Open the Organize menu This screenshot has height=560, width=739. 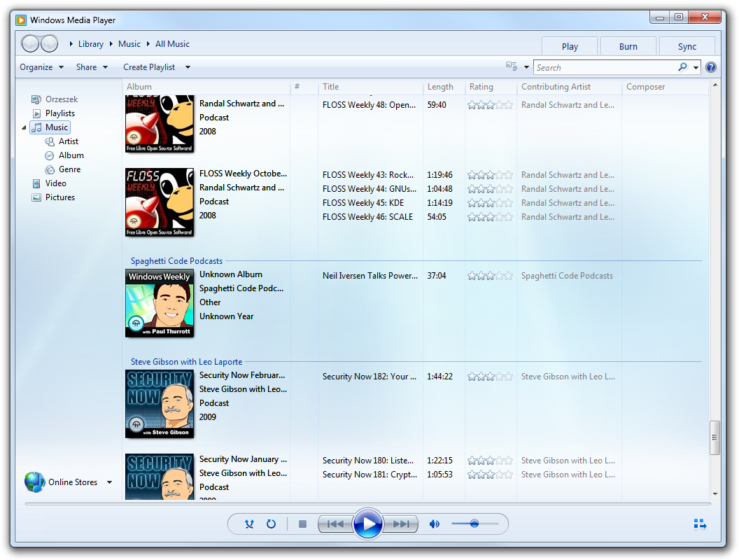tap(41, 67)
